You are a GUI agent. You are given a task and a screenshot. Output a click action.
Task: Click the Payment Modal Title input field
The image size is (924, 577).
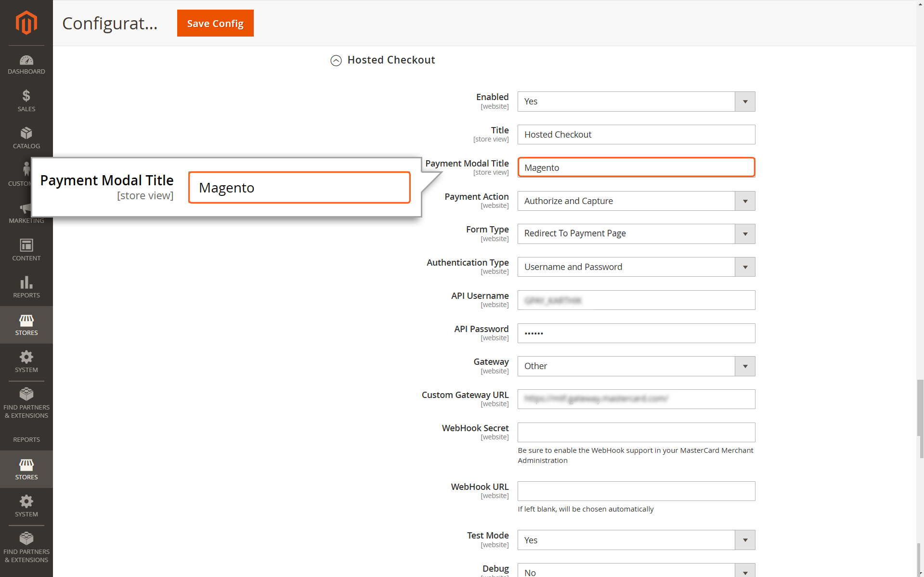(x=636, y=167)
